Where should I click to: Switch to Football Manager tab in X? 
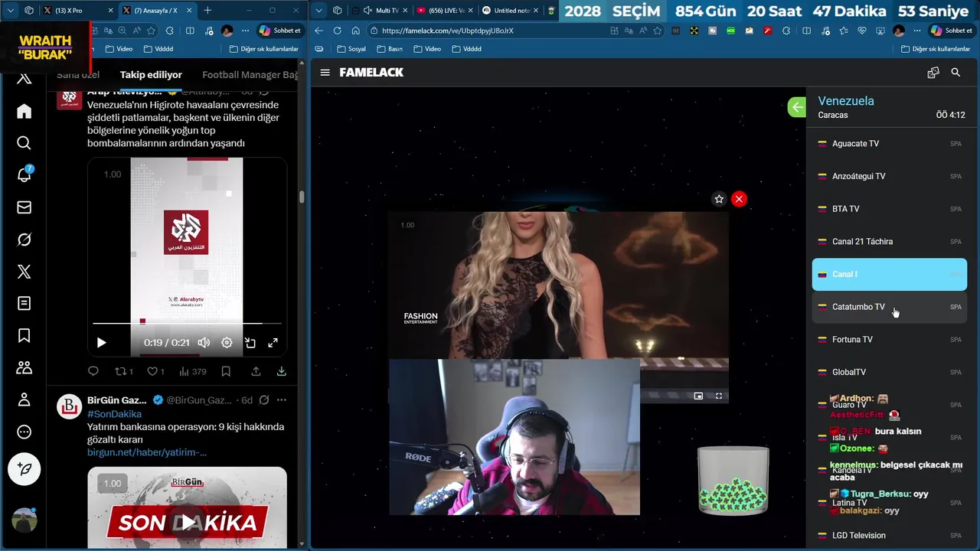(250, 75)
